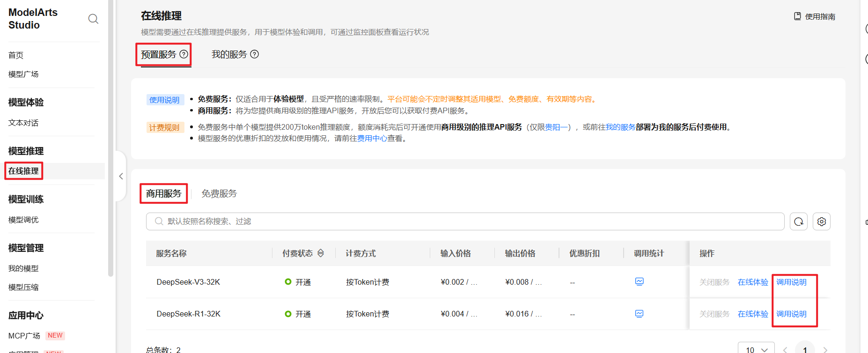Viewport: 868px width, 353px height.
Task: Collapse the sidebar with the arrow handle
Action: click(x=121, y=176)
